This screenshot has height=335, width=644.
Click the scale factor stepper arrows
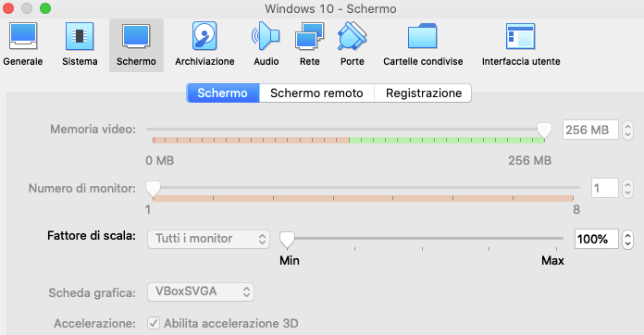pos(627,239)
